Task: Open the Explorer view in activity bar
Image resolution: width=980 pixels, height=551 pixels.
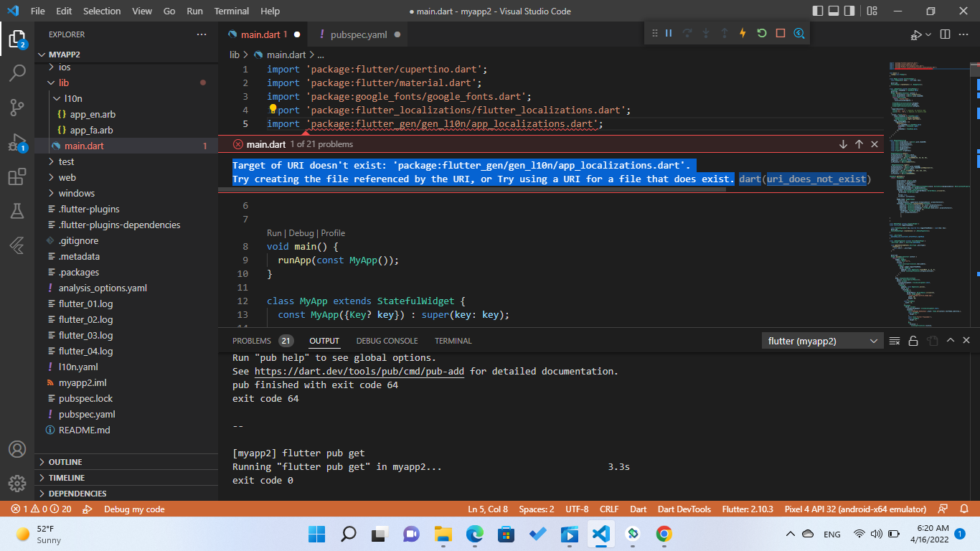Action: click(17, 39)
